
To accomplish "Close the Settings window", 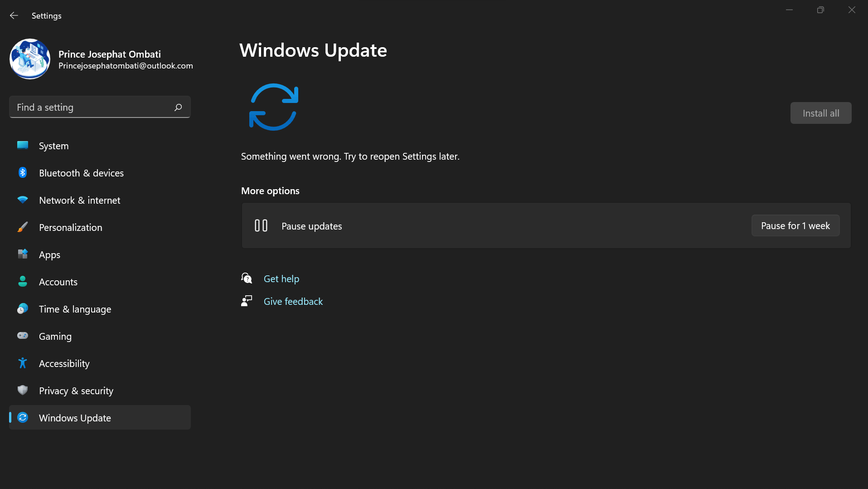I will [x=852, y=10].
